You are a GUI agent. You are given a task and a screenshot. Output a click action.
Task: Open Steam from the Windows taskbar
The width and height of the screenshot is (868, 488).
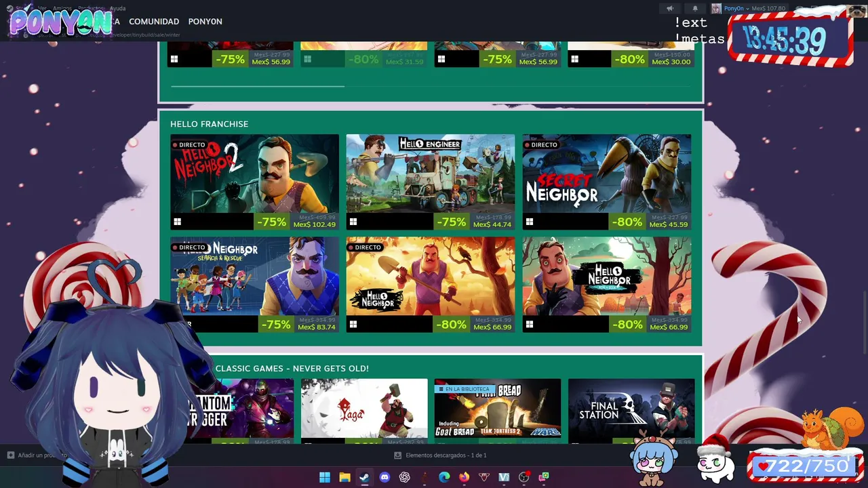(x=364, y=477)
